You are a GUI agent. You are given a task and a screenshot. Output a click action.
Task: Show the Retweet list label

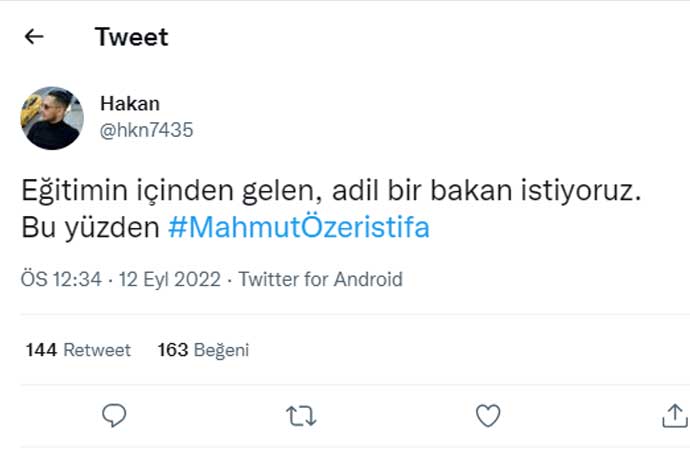point(97,350)
